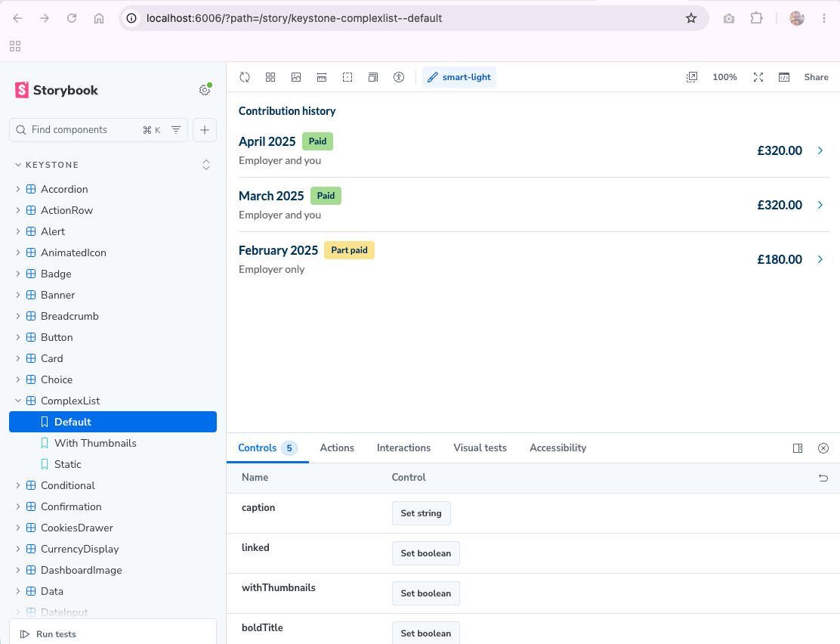Click Set boolean for boldTitle

[426, 633]
